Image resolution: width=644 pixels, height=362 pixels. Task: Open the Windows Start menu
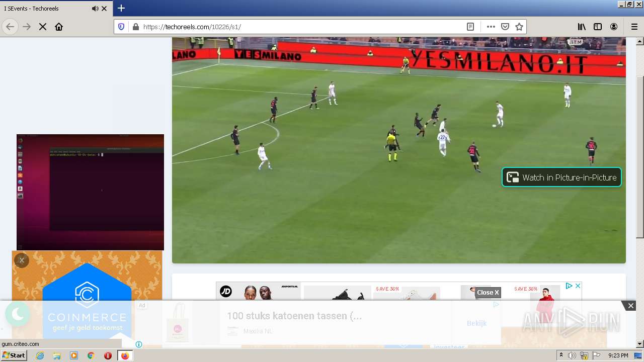coord(14,355)
